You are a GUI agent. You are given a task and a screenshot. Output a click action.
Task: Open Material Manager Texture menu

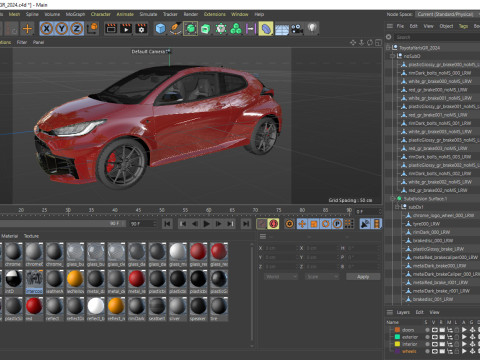pos(31,236)
